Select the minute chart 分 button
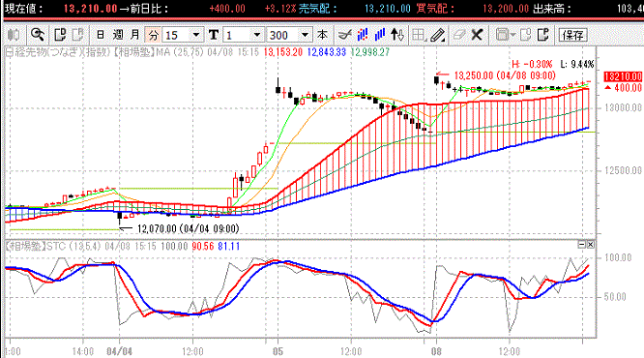This screenshot has height=358, width=644. point(153,35)
